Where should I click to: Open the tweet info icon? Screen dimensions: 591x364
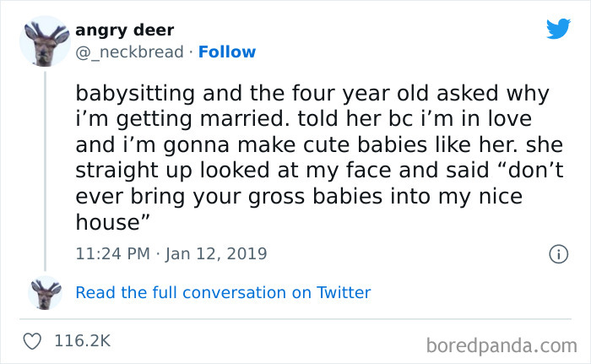click(x=557, y=253)
